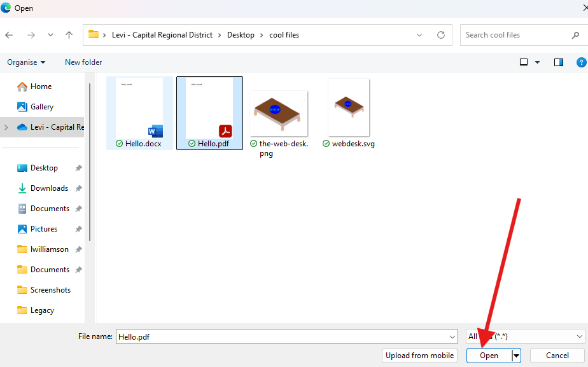Click the search magnifier icon
The image size is (588, 367).
pyautogui.click(x=575, y=35)
